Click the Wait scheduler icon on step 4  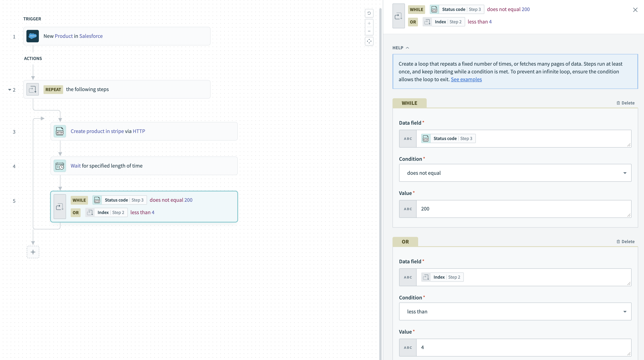[x=60, y=166]
